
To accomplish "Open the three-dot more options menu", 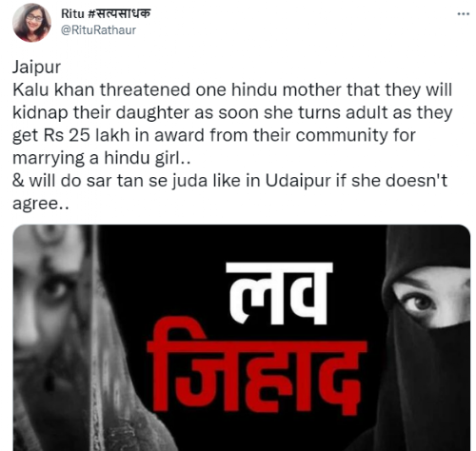I will pos(463,14).
